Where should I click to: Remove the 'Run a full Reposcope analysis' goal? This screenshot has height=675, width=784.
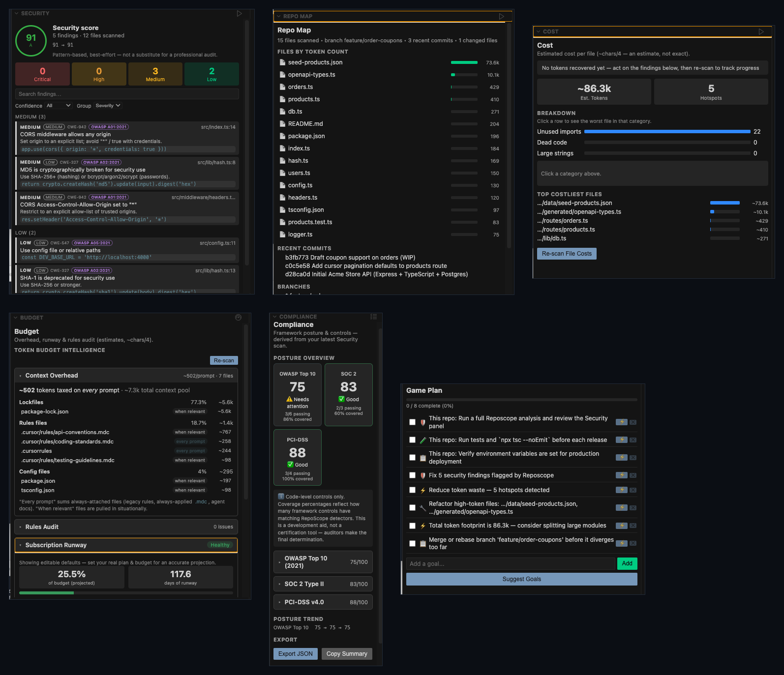coord(633,422)
